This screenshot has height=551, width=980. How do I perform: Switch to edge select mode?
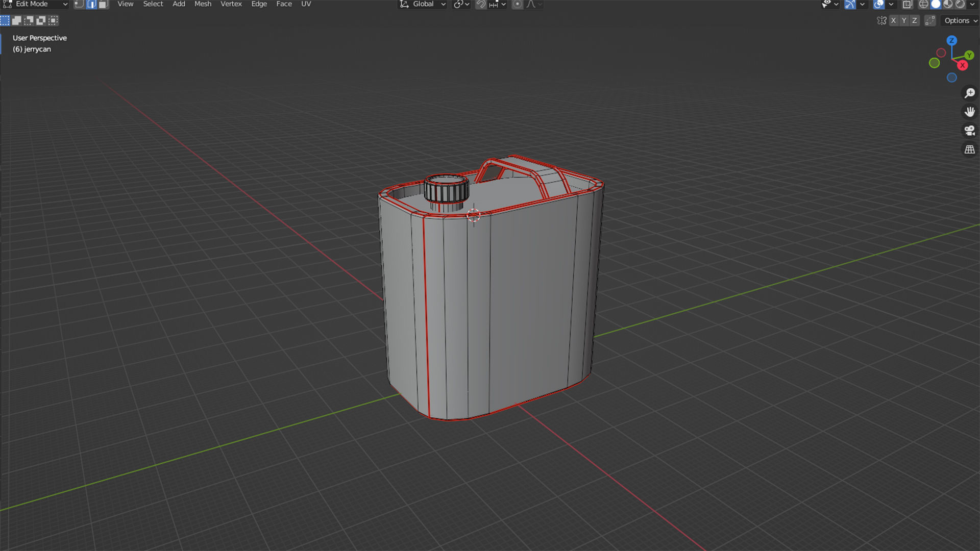(x=91, y=4)
